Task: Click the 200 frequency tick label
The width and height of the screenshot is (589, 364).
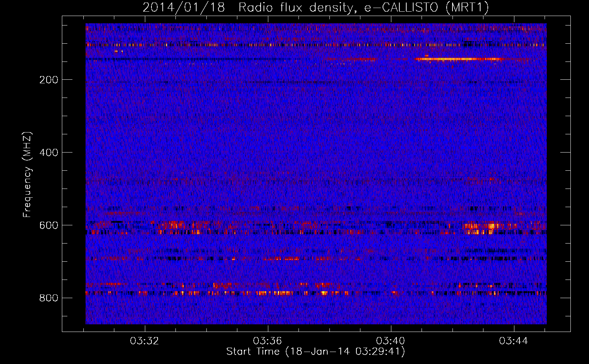Action: coord(49,80)
